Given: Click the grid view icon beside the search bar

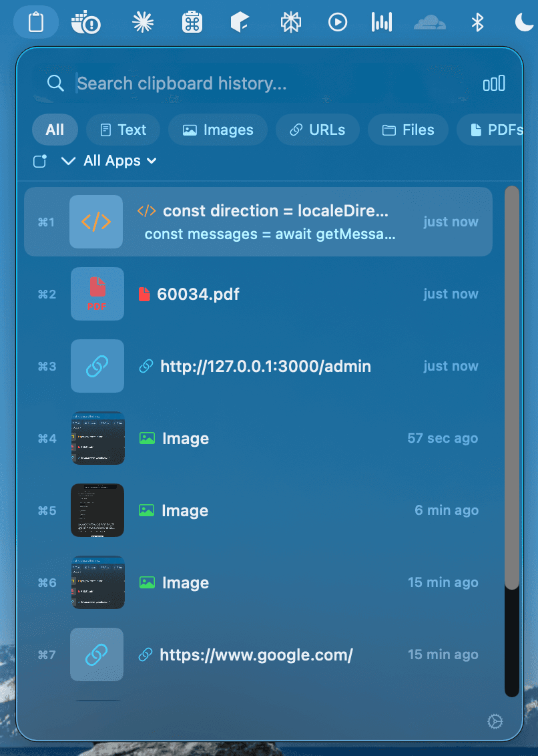Looking at the screenshot, I should (494, 83).
